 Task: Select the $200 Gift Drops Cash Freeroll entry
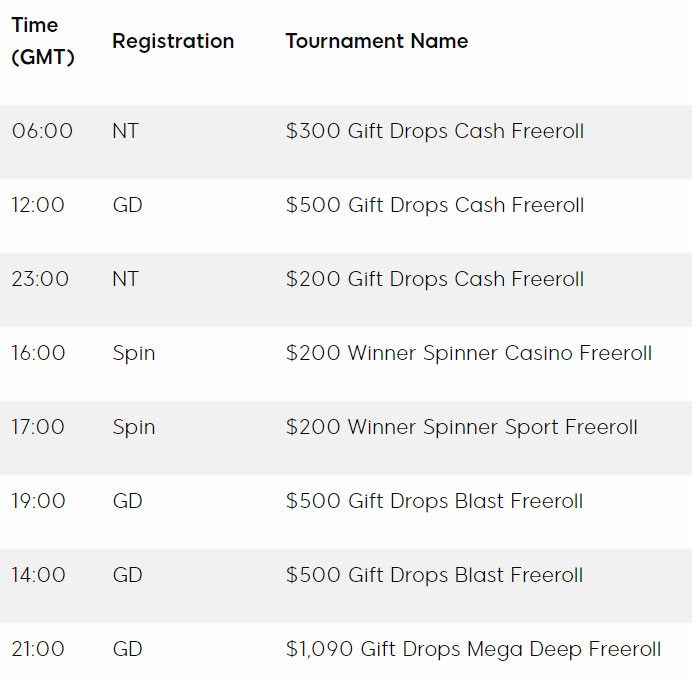(435, 279)
